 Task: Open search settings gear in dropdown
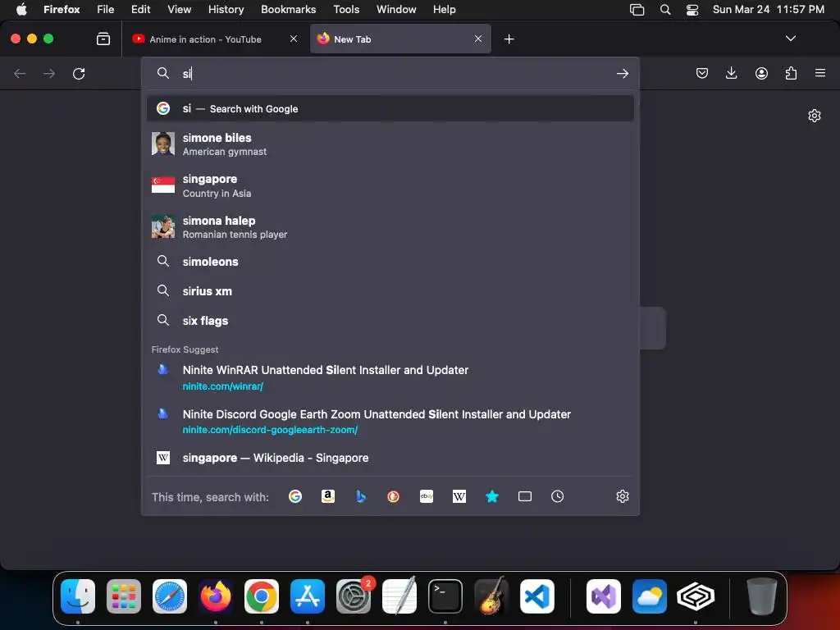[x=622, y=496]
